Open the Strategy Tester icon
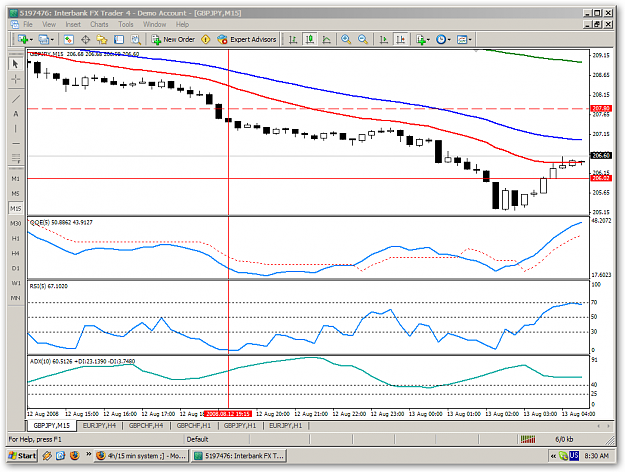The width and height of the screenshot is (625, 472). [136, 39]
